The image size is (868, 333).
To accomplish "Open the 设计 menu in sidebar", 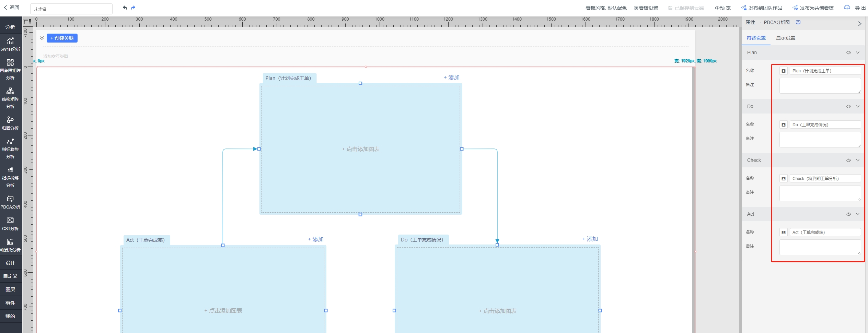I will pos(10,263).
